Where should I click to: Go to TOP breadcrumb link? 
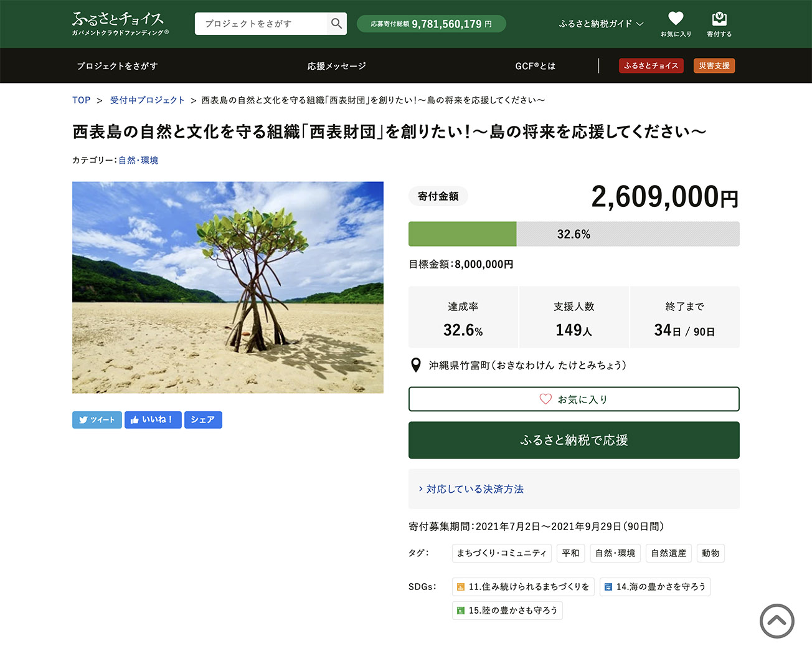[x=81, y=100]
